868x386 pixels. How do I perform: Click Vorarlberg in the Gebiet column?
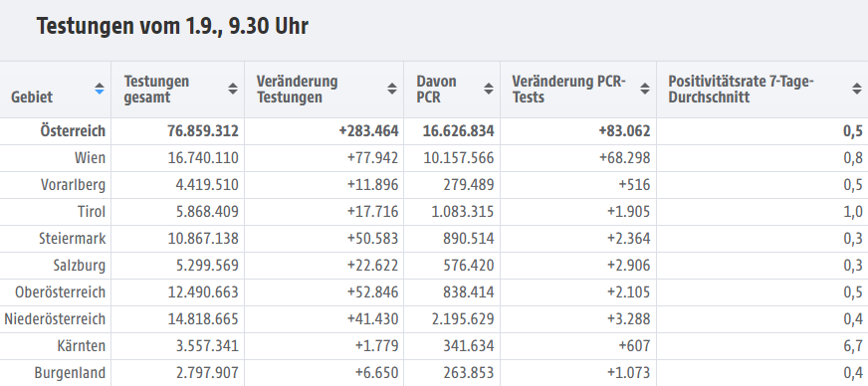[73, 185]
